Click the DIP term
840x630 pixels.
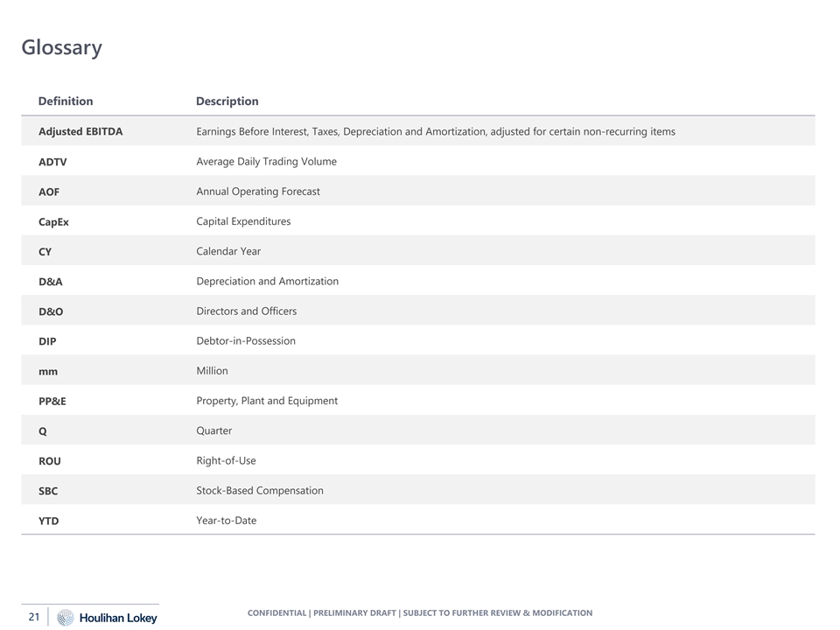tap(47, 341)
